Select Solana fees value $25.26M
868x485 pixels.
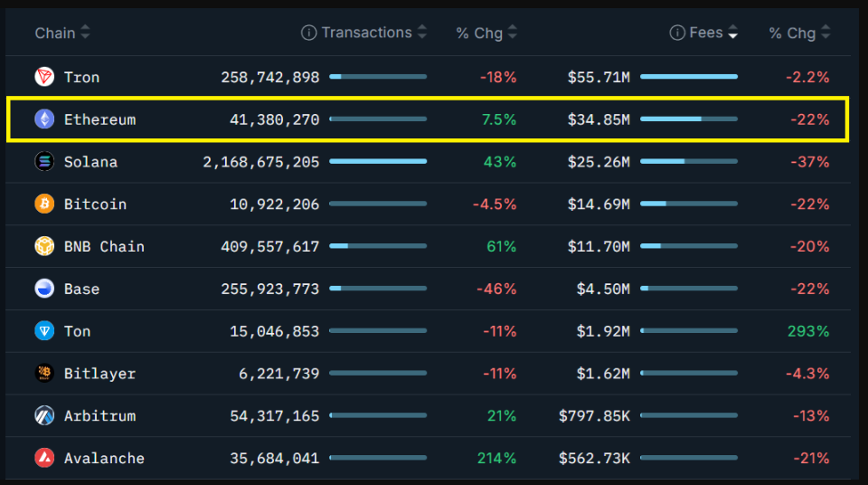(599, 162)
